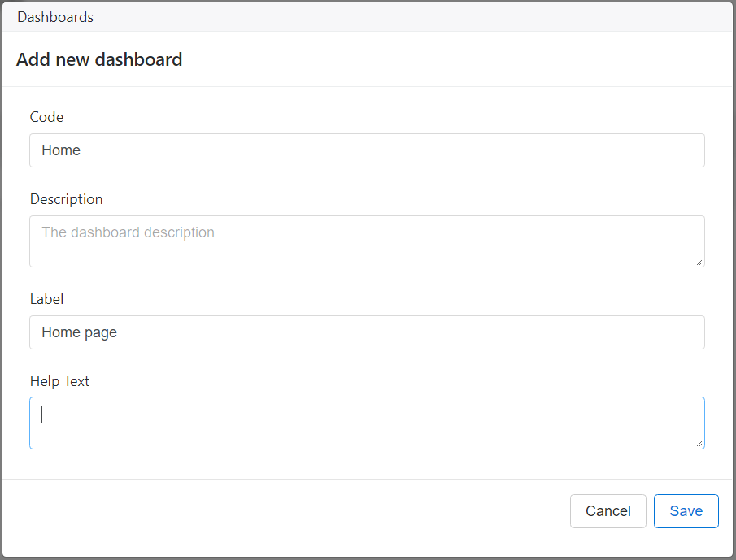This screenshot has width=736, height=560.
Task: Click the Code field label
Action: tap(46, 117)
